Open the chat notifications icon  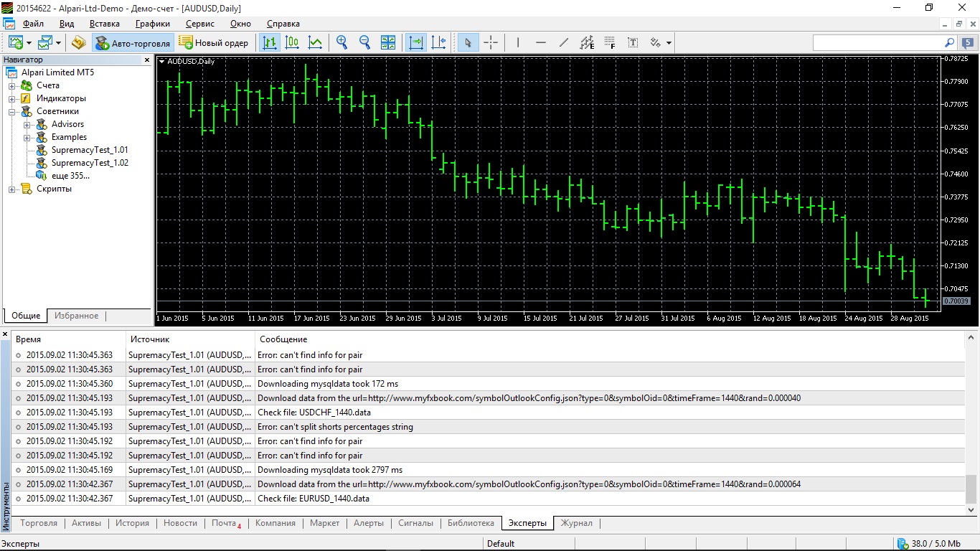(968, 43)
